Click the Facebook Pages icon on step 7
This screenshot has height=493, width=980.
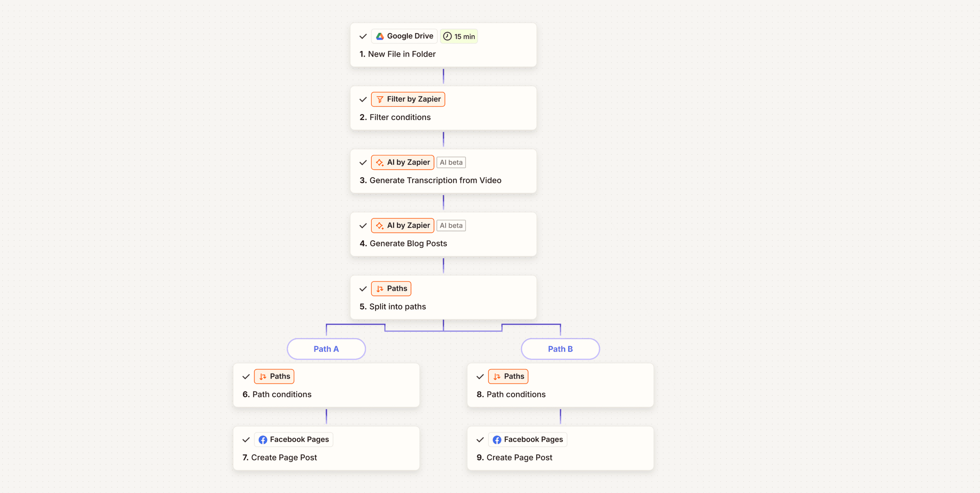click(263, 439)
